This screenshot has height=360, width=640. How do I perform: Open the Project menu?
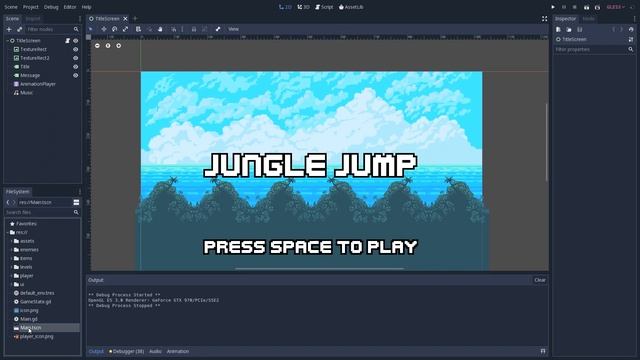(31, 7)
